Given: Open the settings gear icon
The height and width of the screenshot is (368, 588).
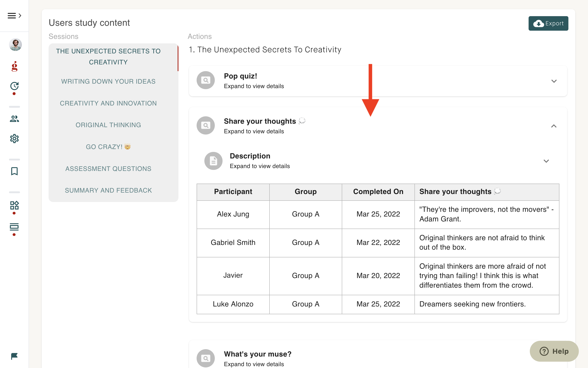Looking at the screenshot, I should coord(14,138).
